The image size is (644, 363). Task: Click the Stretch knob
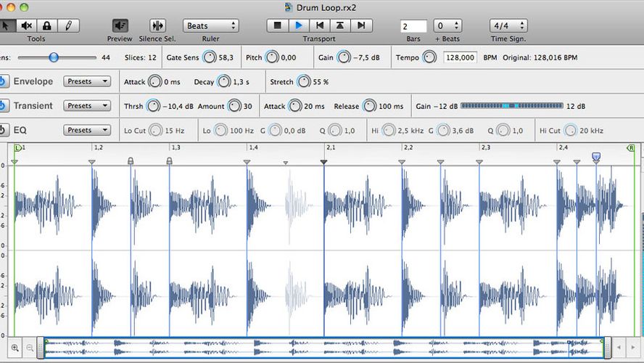pyautogui.click(x=304, y=82)
